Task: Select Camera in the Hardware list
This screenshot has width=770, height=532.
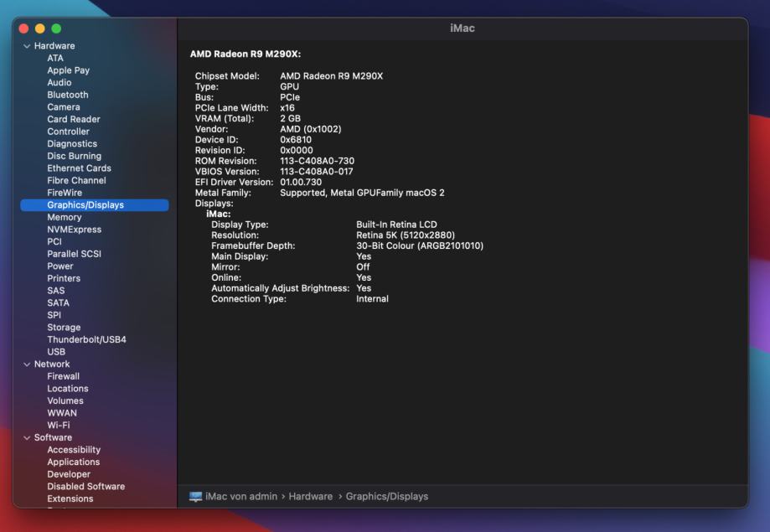Action: click(64, 107)
